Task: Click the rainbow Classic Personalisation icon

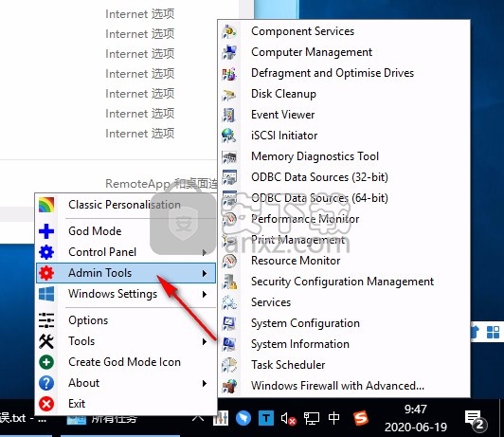Action: tap(46, 205)
